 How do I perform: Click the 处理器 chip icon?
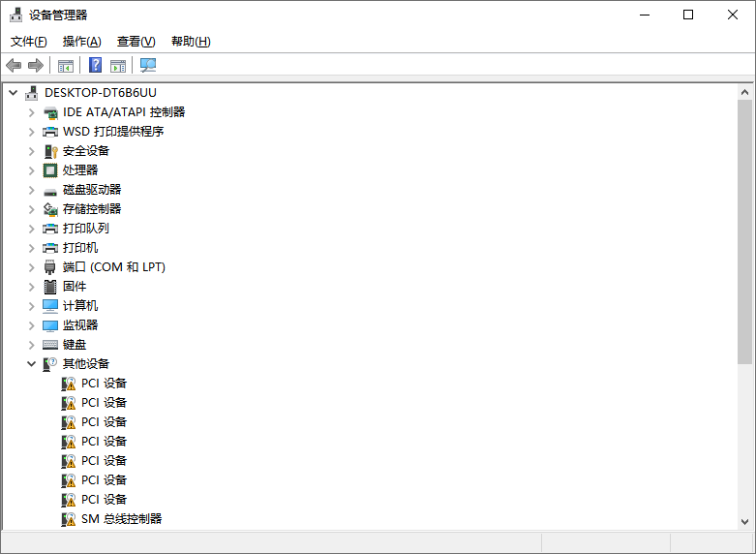point(50,170)
